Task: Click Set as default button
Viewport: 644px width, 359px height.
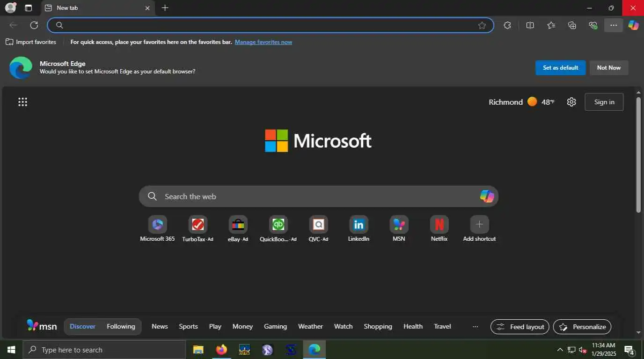Action: 560,68
